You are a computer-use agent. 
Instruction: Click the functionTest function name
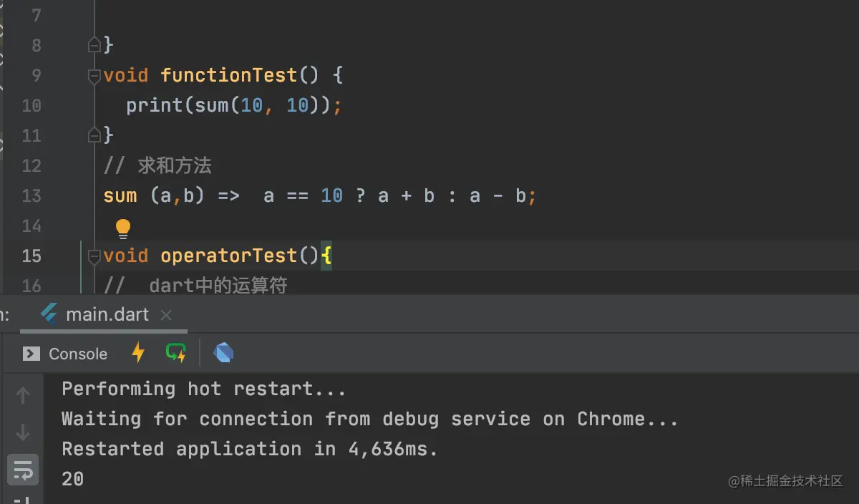(x=229, y=75)
